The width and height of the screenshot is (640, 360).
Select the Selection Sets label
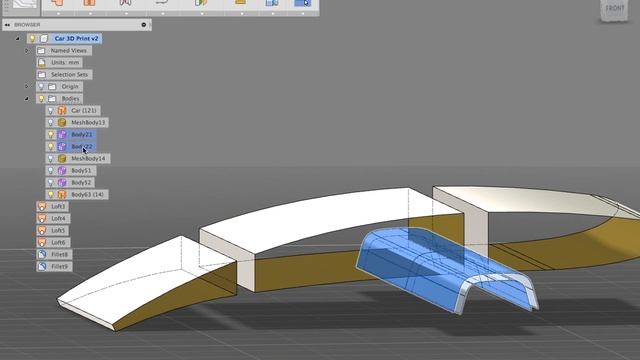pyautogui.click(x=69, y=75)
